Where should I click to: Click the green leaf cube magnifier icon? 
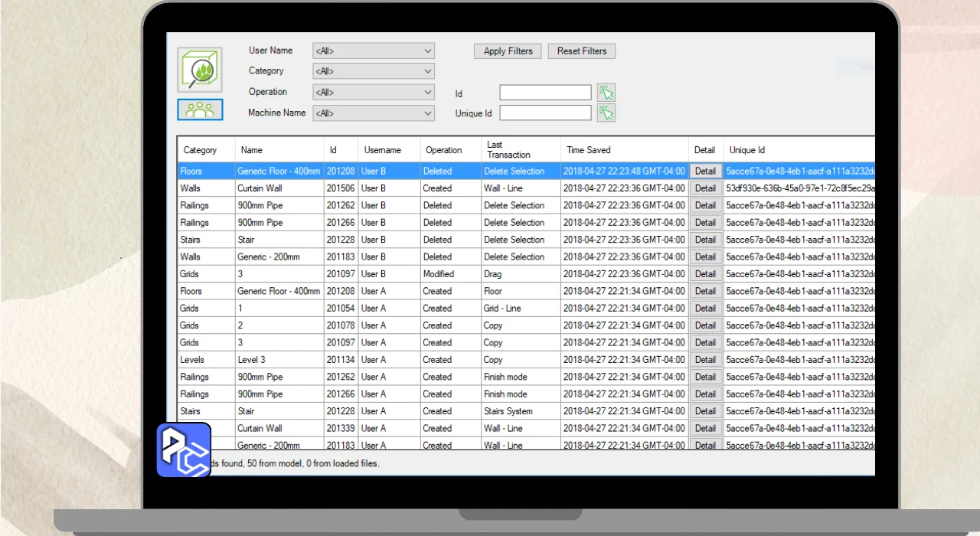[x=200, y=70]
